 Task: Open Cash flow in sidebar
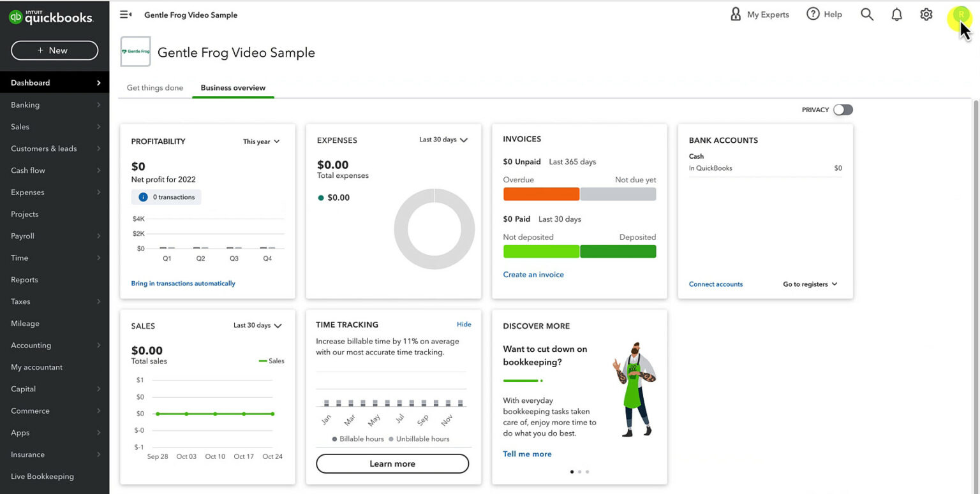click(55, 170)
